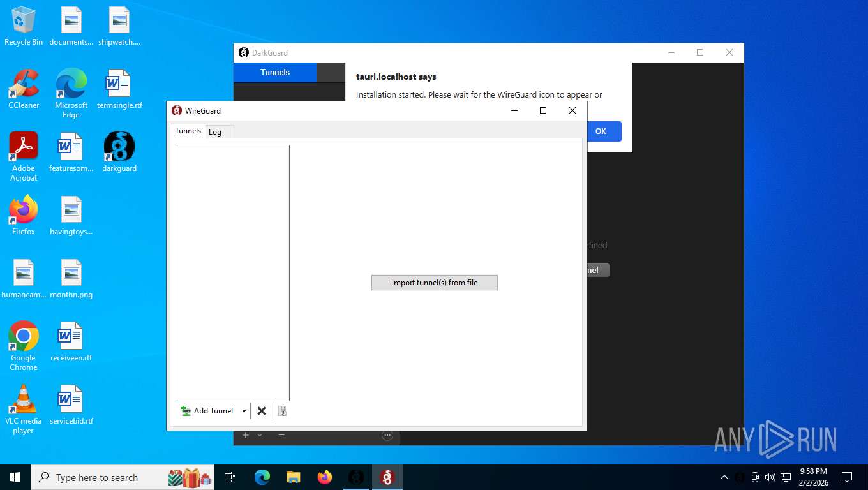This screenshot has width=868, height=490.
Task: Open the Windows Start menu
Action: point(15,477)
